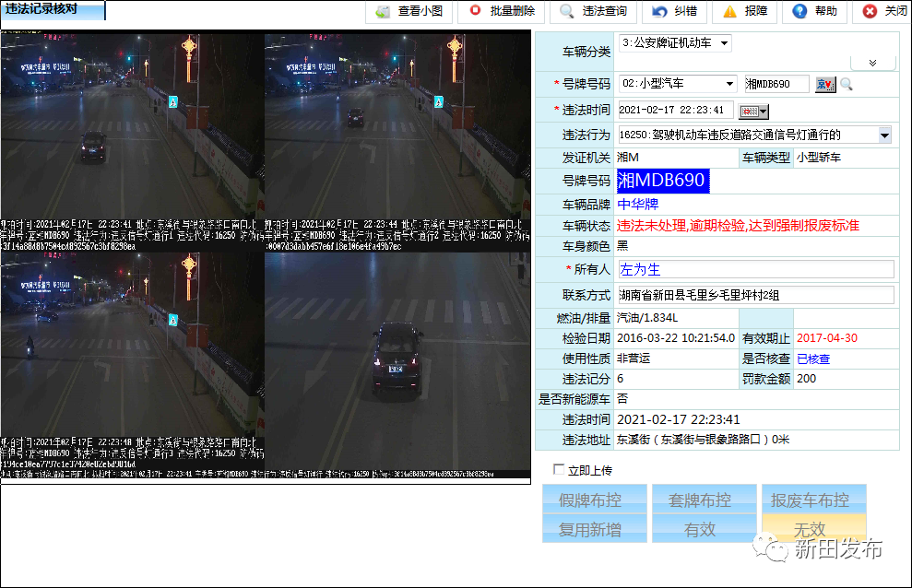Screen dimensions: 912x588
Task: Click the yellow warning triangle icon of 报障
Action: tap(729, 11)
